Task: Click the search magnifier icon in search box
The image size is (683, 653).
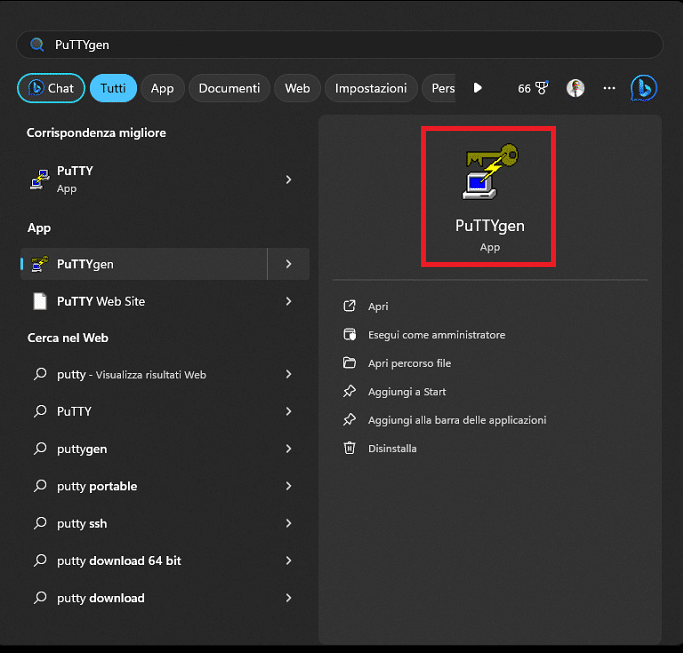Action: (x=37, y=45)
